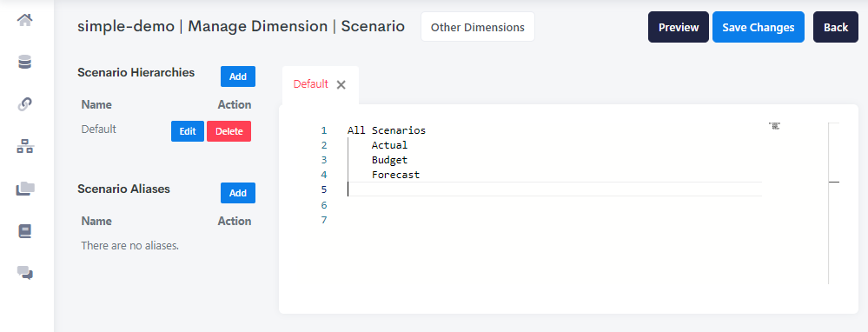
Task: Add a new Scenario Alias
Action: click(237, 193)
